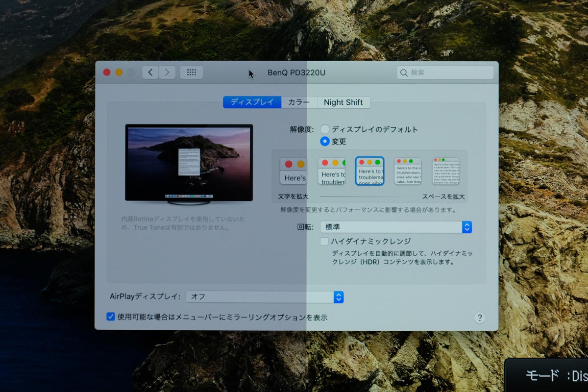The height and width of the screenshot is (392, 588).
Task: Choose the most-space resolution thumbnail
Action: (446, 171)
